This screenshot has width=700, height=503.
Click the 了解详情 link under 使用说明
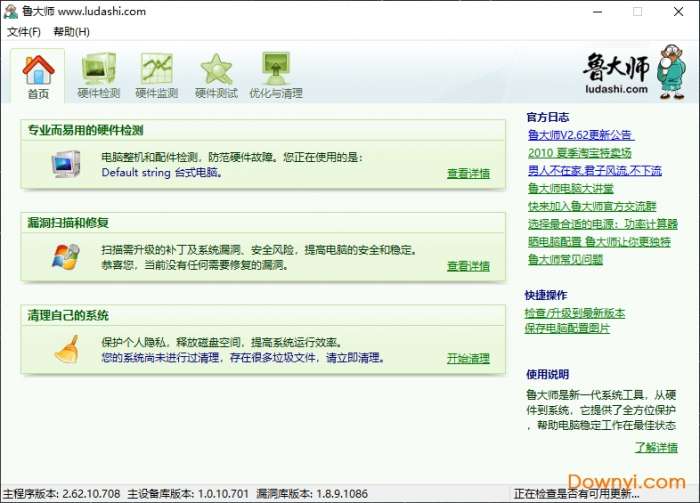pos(656,447)
